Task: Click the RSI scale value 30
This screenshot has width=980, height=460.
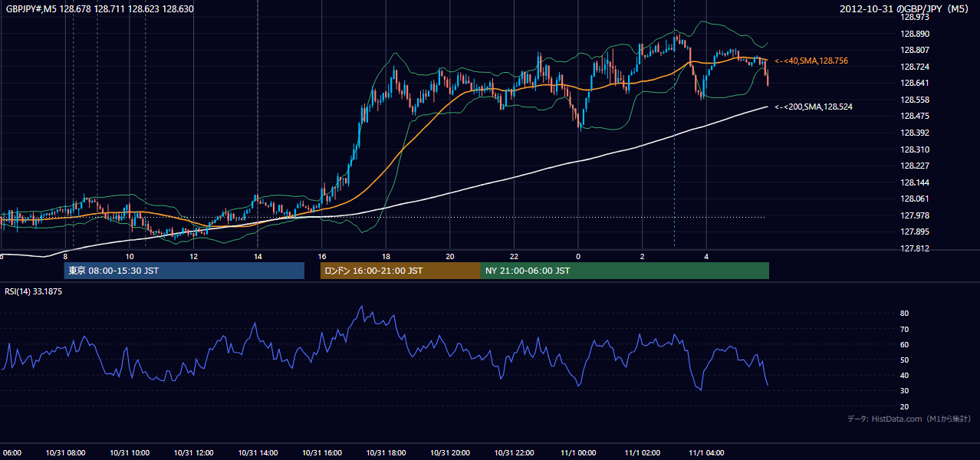Action: coord(905,391)
